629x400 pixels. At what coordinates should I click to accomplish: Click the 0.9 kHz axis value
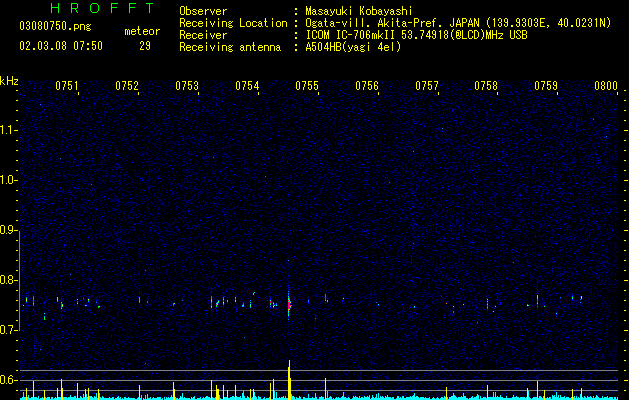[7, 230]
